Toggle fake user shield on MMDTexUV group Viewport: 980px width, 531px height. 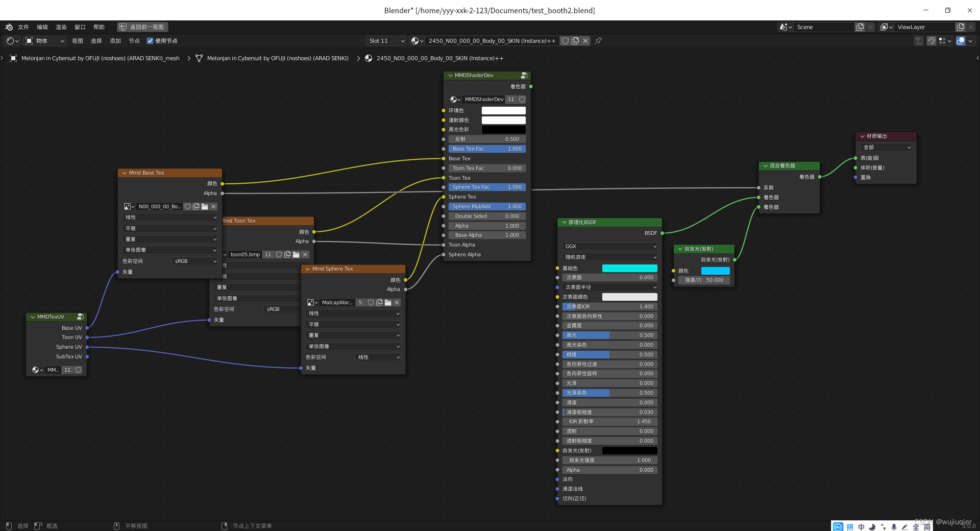[x=78, y=370]
